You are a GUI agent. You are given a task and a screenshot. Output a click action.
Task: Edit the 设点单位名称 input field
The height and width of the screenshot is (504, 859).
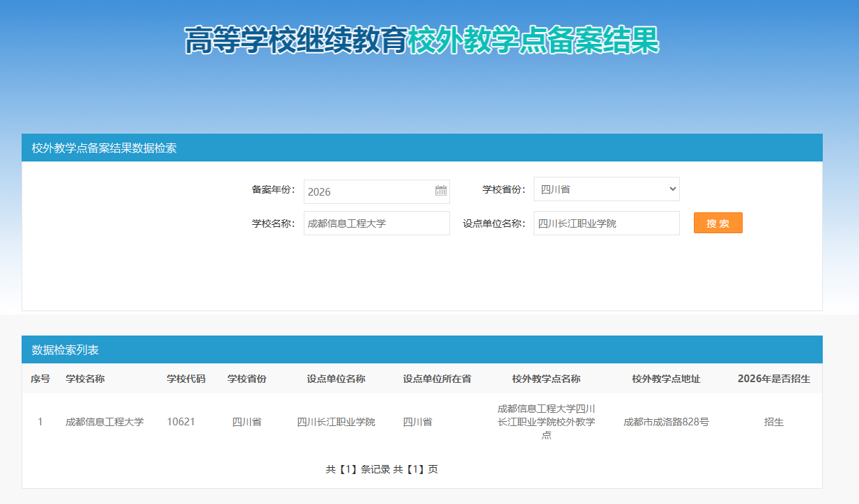(x=606, y=223)
